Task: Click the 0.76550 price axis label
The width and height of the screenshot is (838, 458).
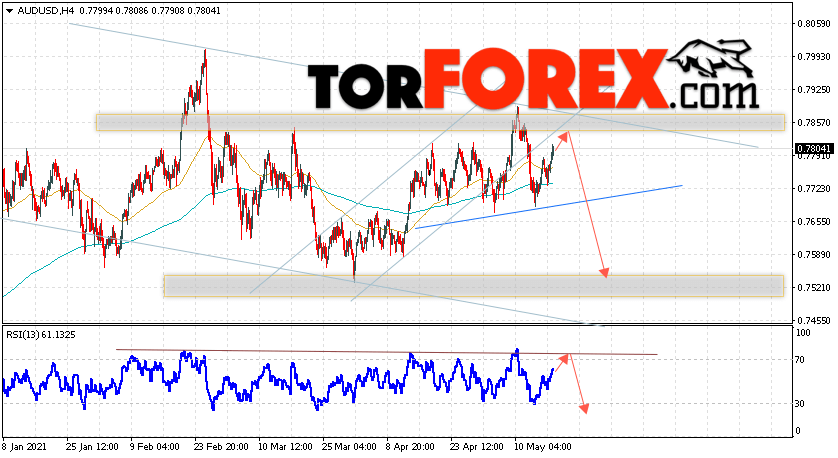Action: (x=814, y=222)
